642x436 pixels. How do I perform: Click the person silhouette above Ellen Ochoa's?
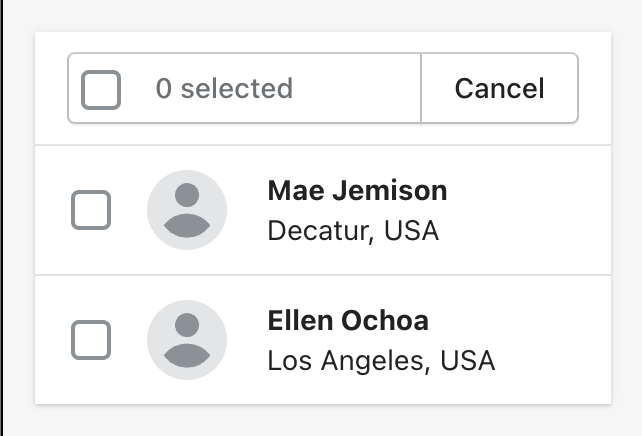(x=187, y=210)
